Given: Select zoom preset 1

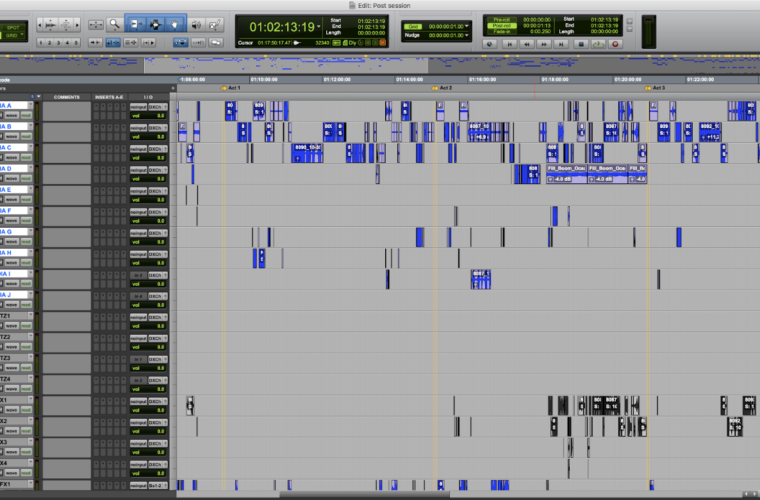Looking at the screenshot, I should [41, 43].
